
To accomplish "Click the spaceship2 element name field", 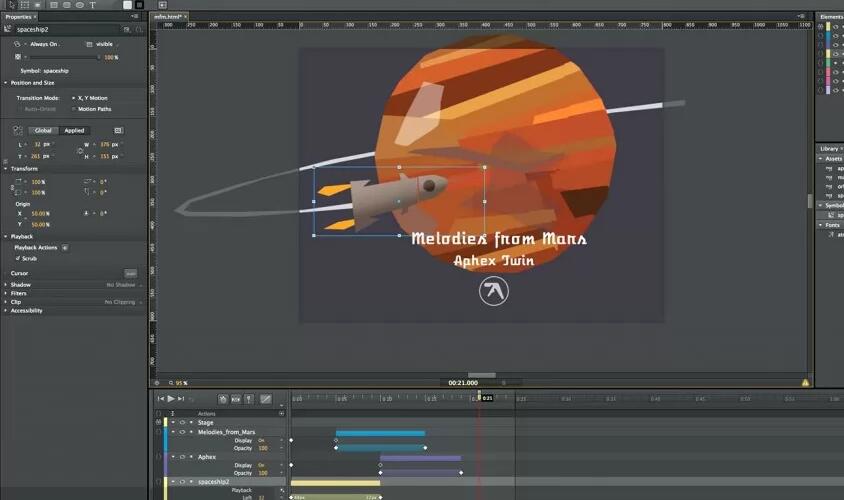I will click(67, 30).
